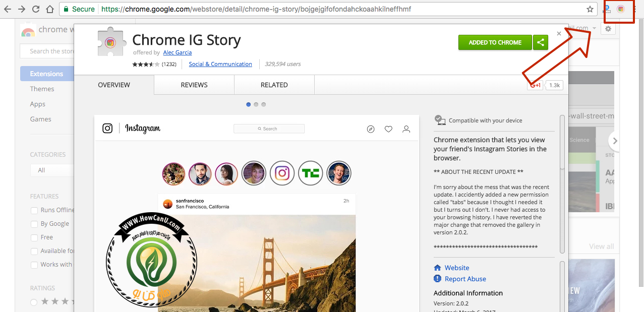
Task: Open the Chrome IG Story extension icon in toolbar
Action: (x=621, y=9)
